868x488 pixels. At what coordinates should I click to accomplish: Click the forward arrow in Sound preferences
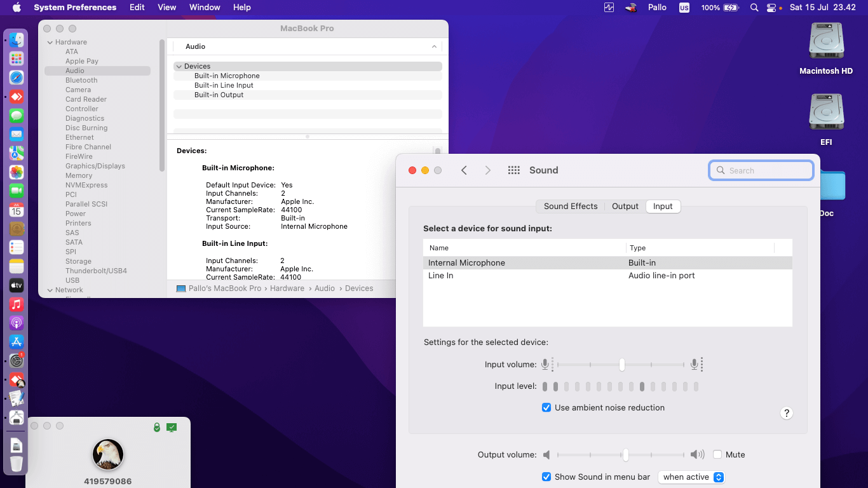(x=488, y=170)
